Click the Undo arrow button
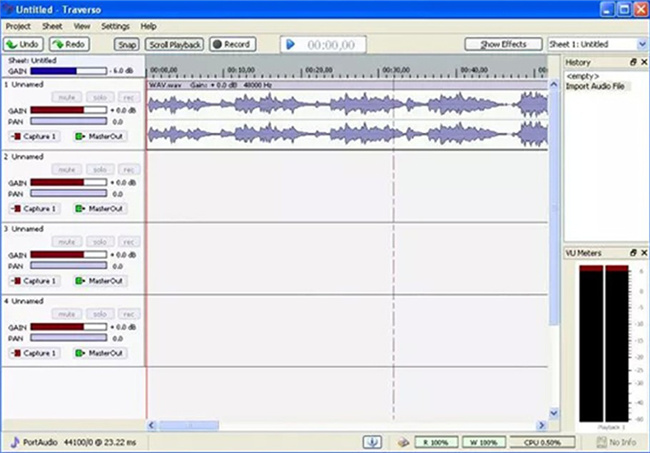This screenshot has width=650, height=453. pos(22,44)
